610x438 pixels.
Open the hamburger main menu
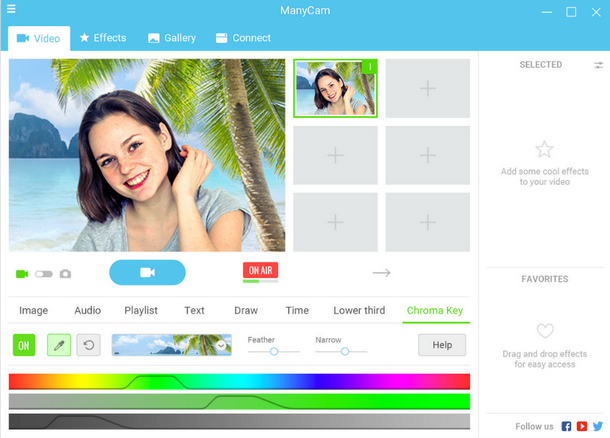pos(11,9)
